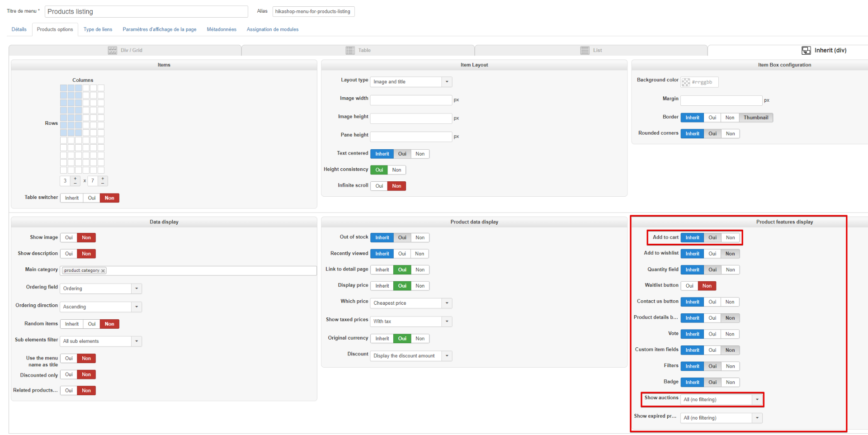The height and width of the screenshot is (435, 868).
Task: Open Assignation de modules tab
Action: [273, 29]
